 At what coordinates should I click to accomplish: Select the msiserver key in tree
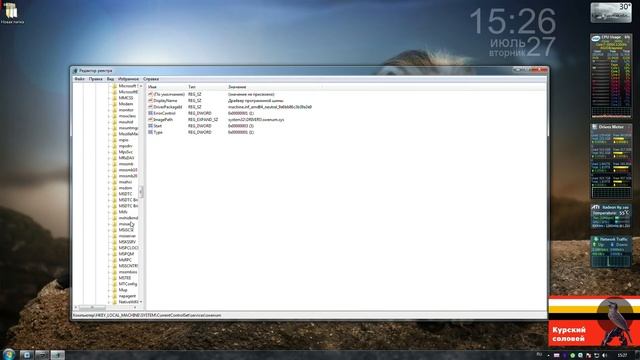click(x=127, y=236)
